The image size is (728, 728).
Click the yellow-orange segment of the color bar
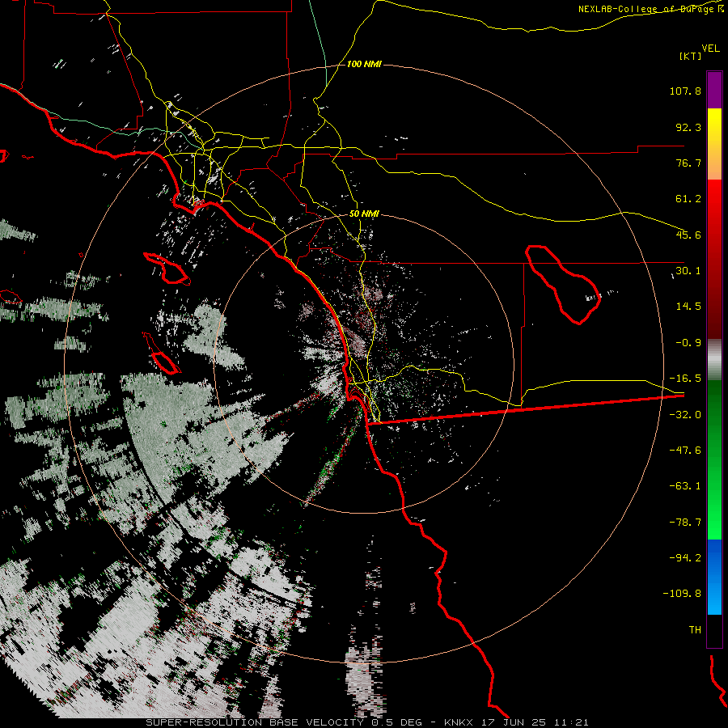click(714, 144)
